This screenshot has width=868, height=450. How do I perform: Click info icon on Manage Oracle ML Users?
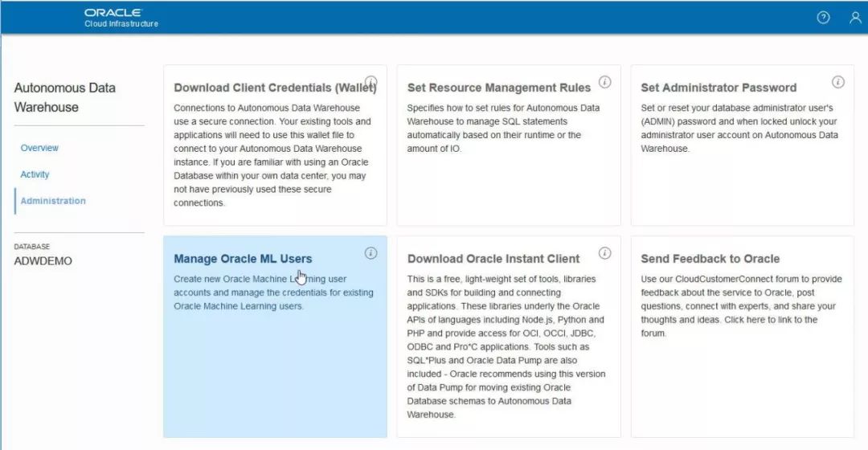coord(371,253)
